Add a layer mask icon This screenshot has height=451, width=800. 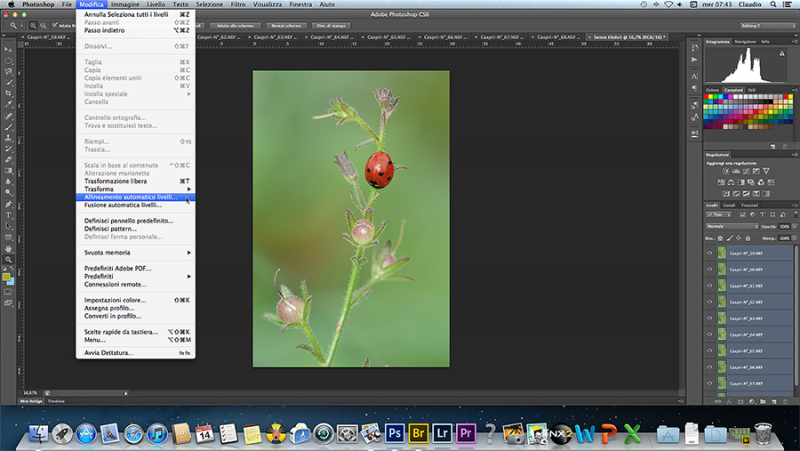pos(740,402)
